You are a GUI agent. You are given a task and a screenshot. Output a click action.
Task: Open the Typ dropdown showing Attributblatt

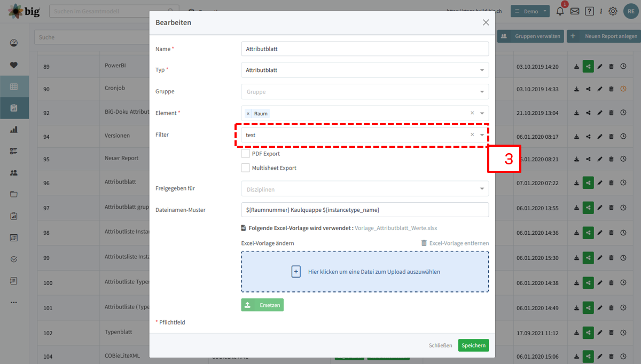pos(365,70)
